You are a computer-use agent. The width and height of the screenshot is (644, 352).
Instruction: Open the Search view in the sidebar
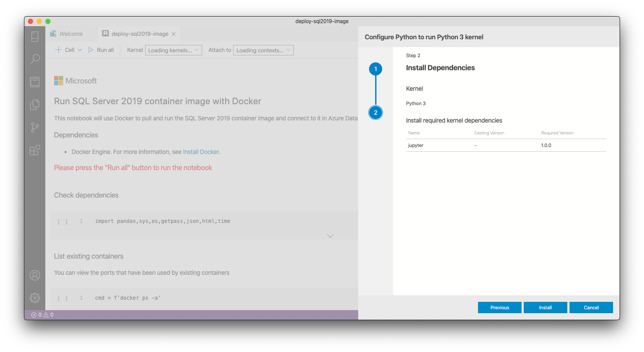35,59
